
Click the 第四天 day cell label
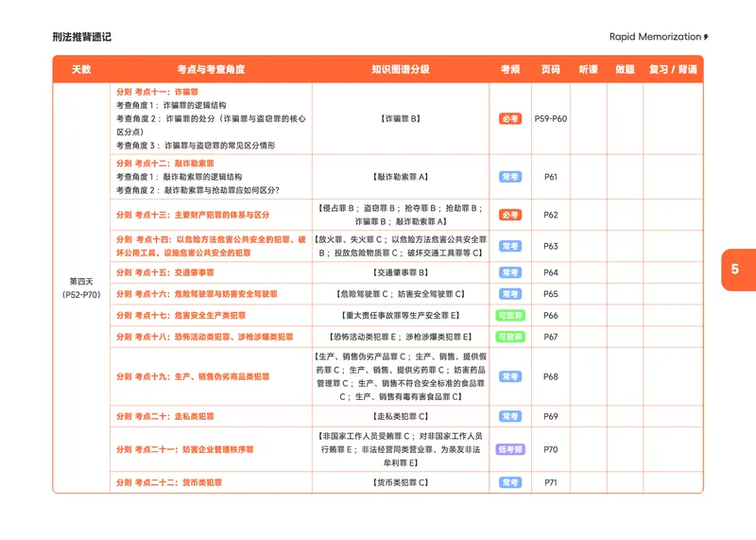[x=81, y=281]
